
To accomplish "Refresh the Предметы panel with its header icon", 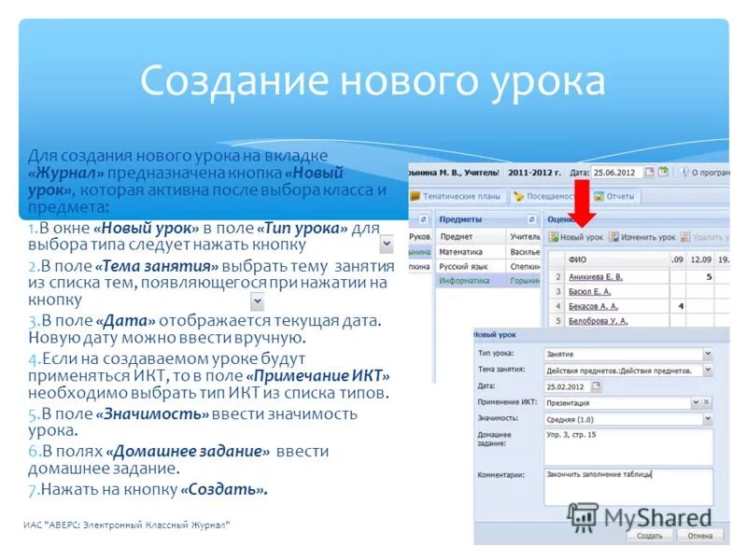I will (531, 219).
